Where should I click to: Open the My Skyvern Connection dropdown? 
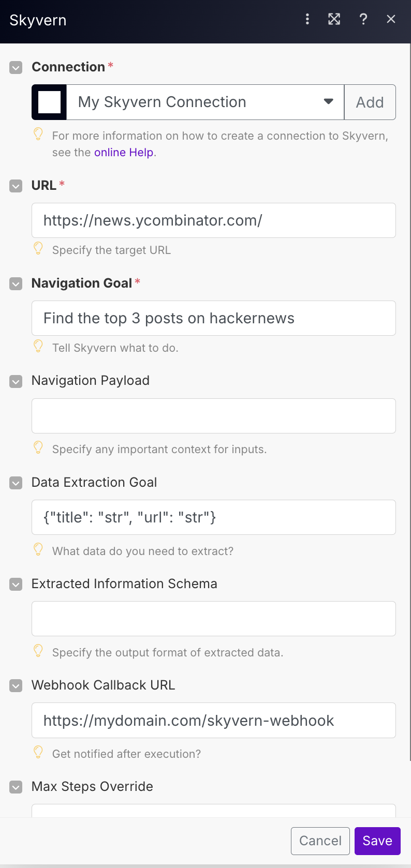[x=205, y=102]
